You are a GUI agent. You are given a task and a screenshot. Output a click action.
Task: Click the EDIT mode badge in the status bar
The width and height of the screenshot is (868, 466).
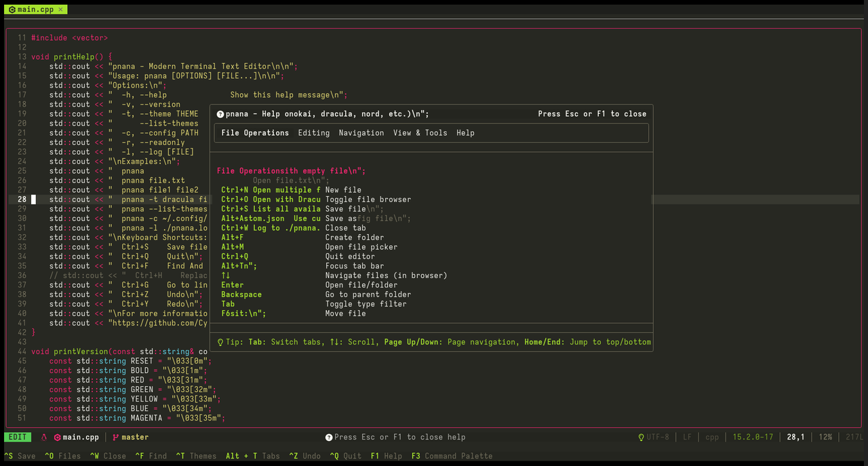pyautogui.click(x=18, y=438)
